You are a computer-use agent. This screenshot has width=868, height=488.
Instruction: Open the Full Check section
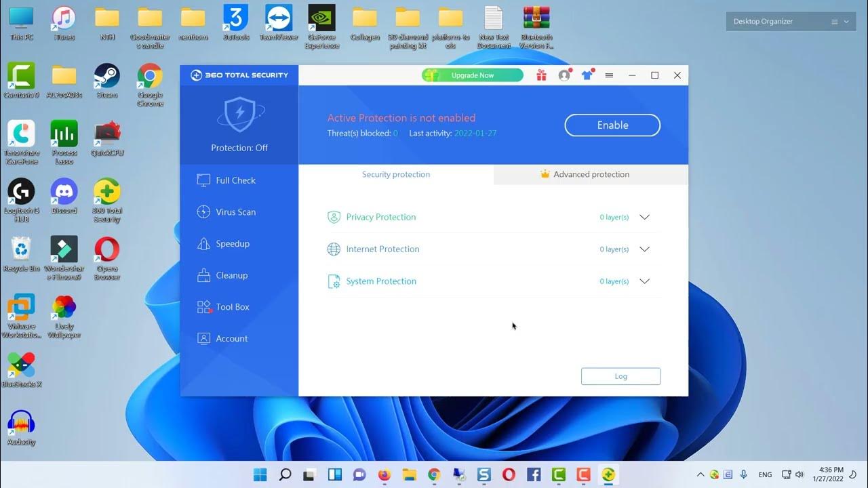pyautogui.click(x=226, y=180)
